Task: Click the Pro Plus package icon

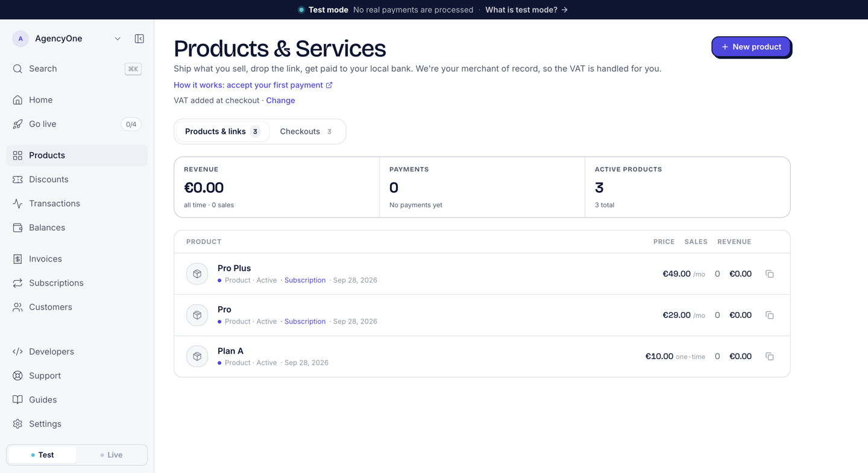Action: click(x=197, y=274)
